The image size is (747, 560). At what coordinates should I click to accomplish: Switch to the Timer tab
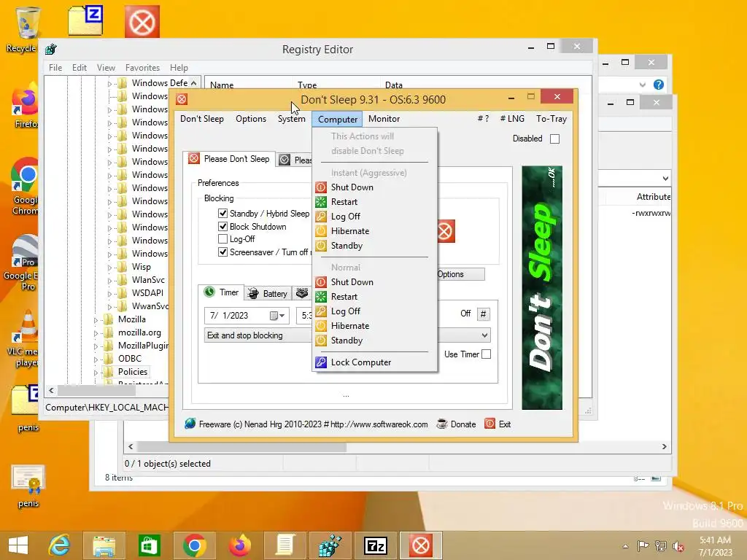(222, 292)
